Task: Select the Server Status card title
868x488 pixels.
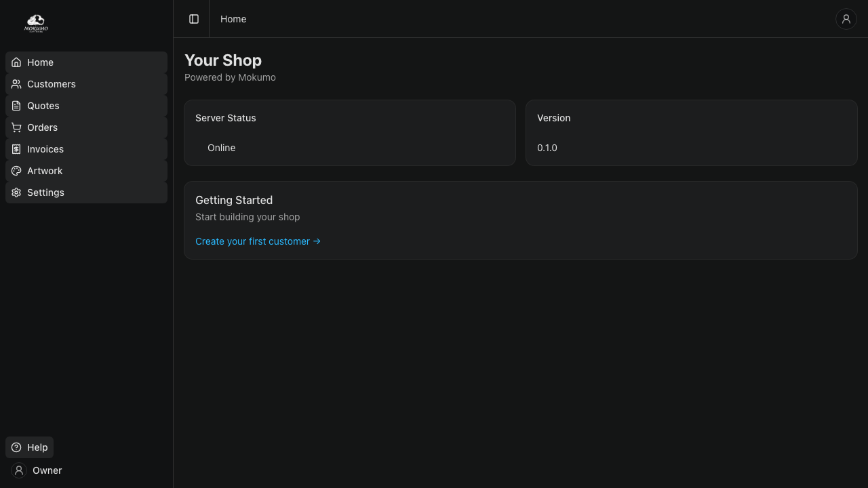Action: click(x=226, y=118)
